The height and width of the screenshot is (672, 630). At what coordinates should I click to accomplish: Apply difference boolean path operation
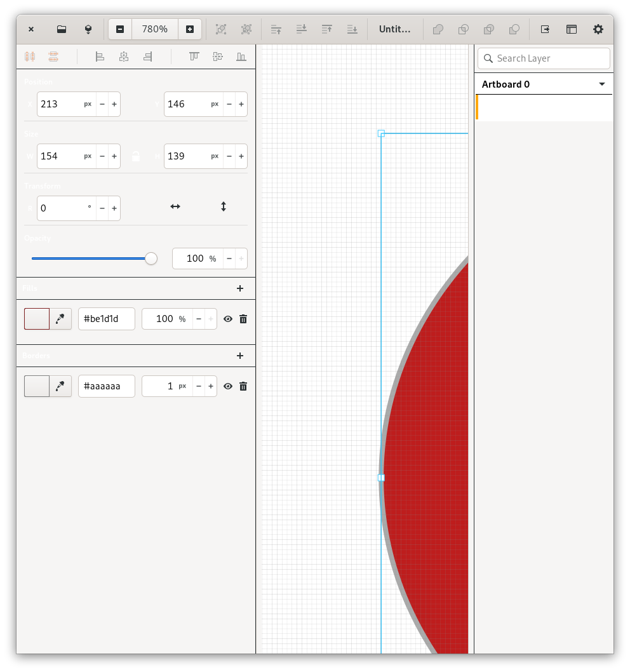pos(488,29)
